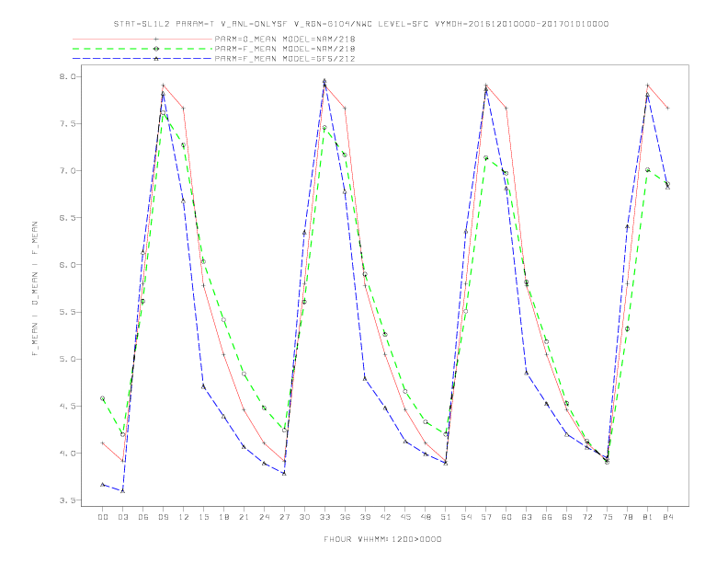
Task: Click x-axis tick label 24
Action: [264, 517]
